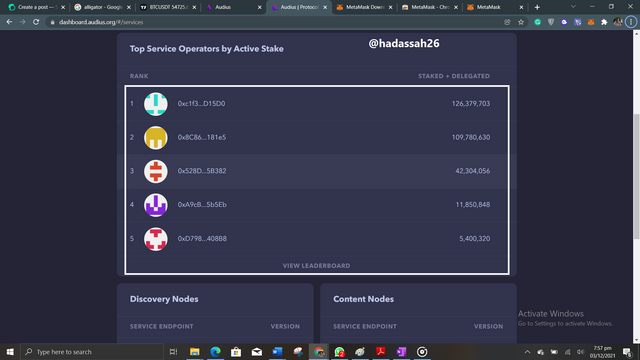The image size is (640, 360).
Task: Click the 126,379,703 stake value
Action: point(471,104)
